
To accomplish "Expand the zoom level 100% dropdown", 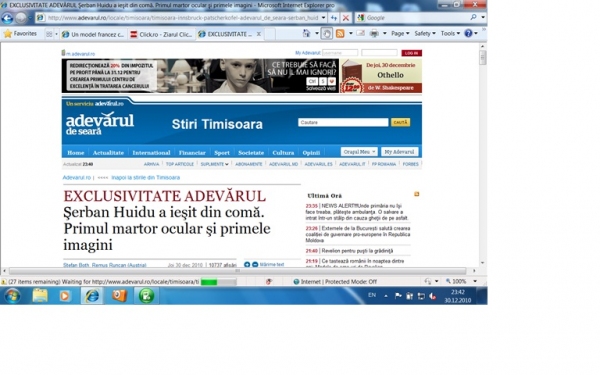I will [475, 281].
